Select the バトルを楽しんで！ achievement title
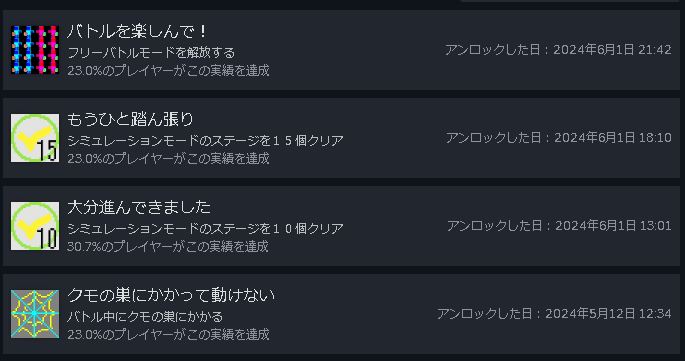Image resolution: width=685 pixels, height=361 pixels. coord(137,31)
